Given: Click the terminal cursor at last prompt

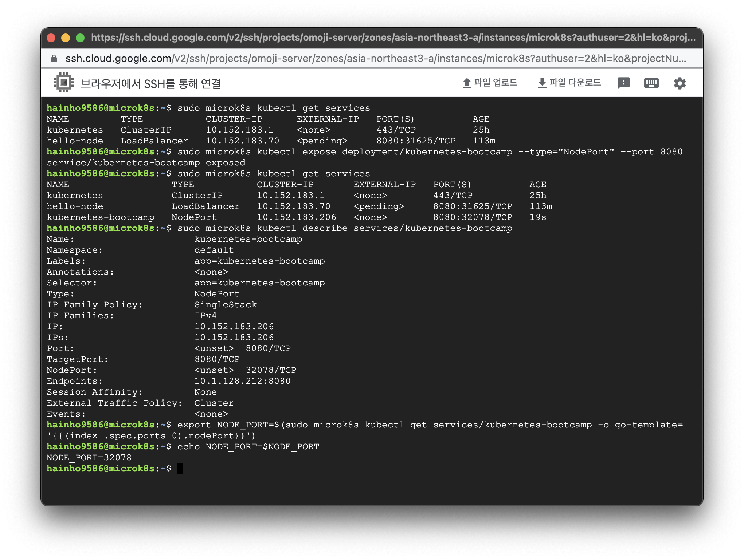Looking at the screenshot, I should (180, 469).
